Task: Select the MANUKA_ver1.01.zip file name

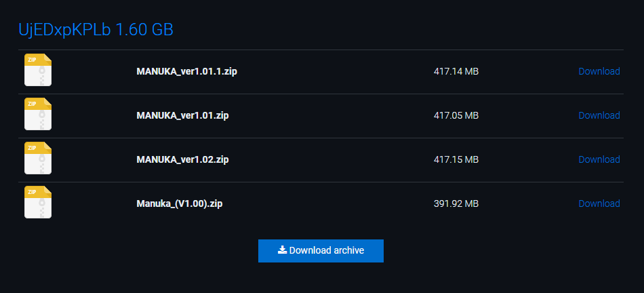Action: click(182, 115)
